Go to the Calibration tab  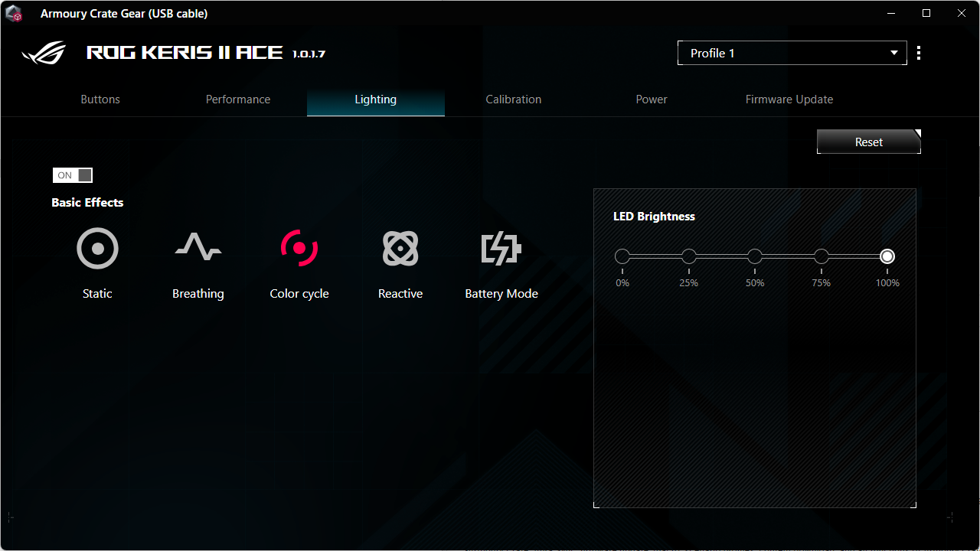click(514, 99)
